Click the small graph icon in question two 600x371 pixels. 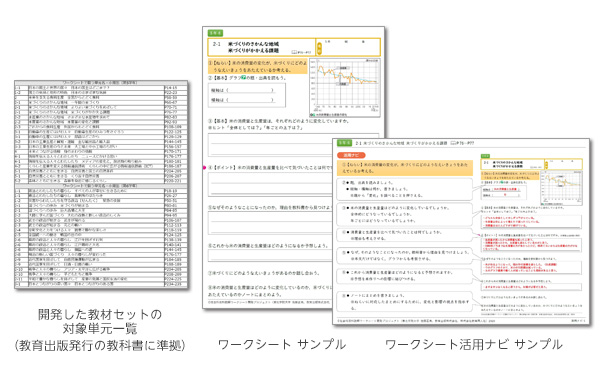[243, 78]
